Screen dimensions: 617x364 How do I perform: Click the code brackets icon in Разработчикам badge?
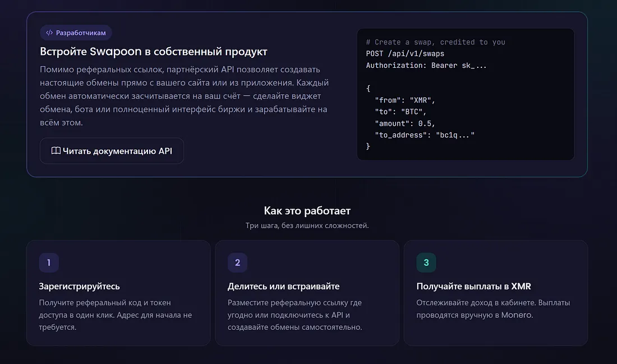click(49, 33)
